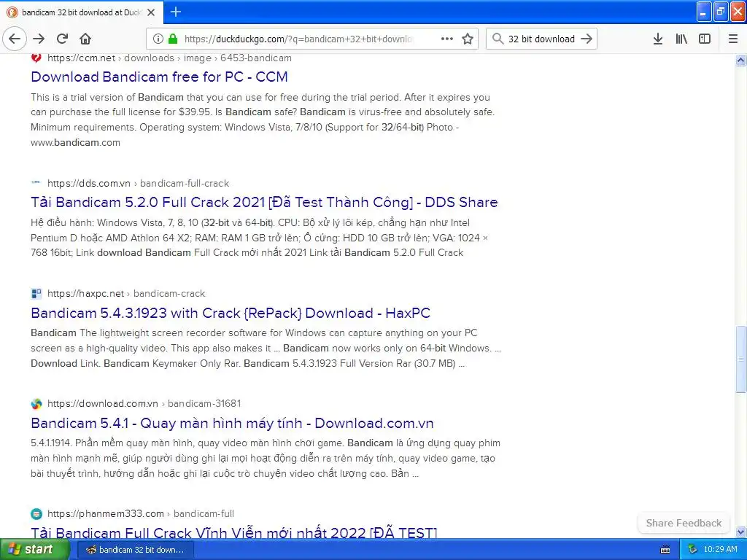The height and width of the screenshot is (560, 747).
Task: Click the search magnifier icon
Action: [498, 39]
